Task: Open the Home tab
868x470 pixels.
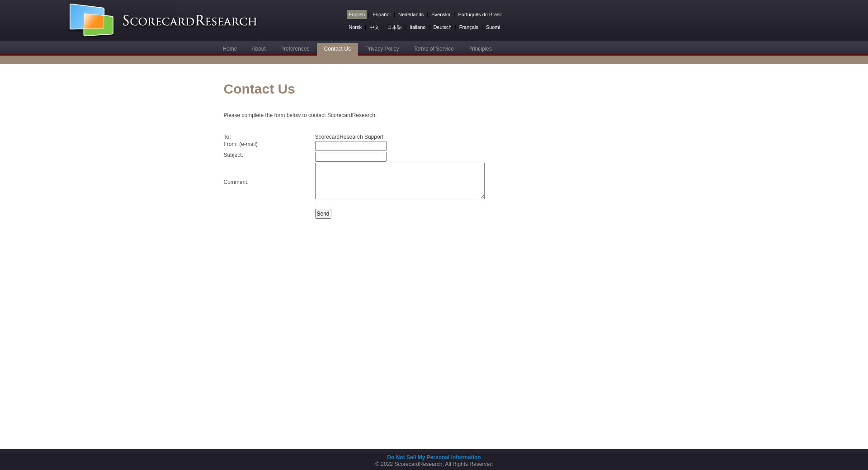Action: (230, 49)
